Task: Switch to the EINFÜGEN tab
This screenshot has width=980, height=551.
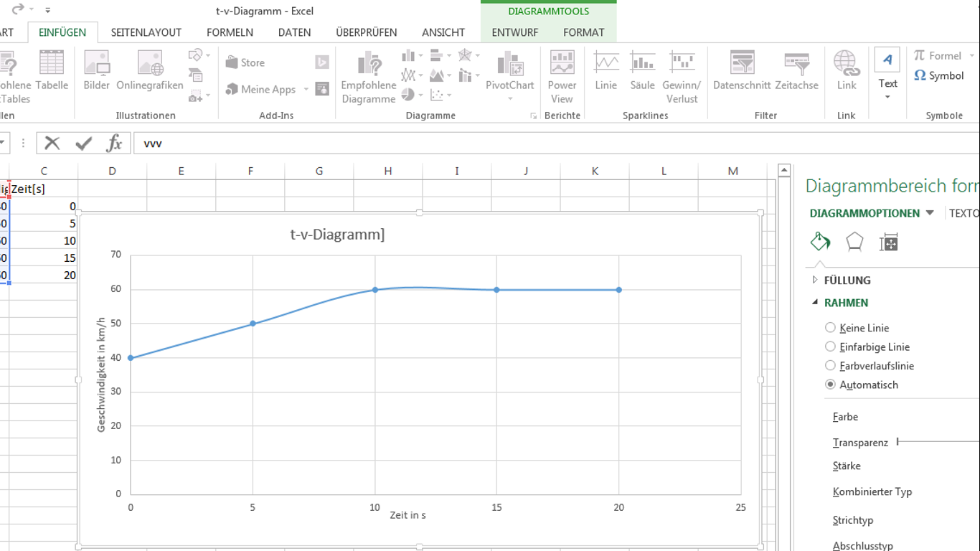Action: click(62, 32)
